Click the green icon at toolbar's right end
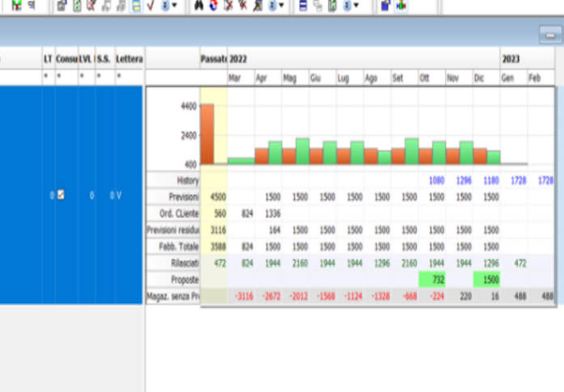The width and height of the screenshot is (564, 392). tap(401, 5)
